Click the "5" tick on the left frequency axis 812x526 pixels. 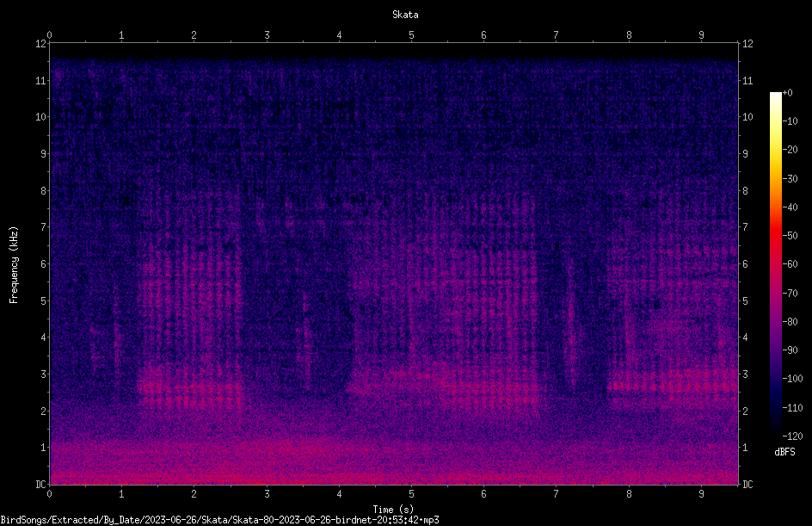43,300
